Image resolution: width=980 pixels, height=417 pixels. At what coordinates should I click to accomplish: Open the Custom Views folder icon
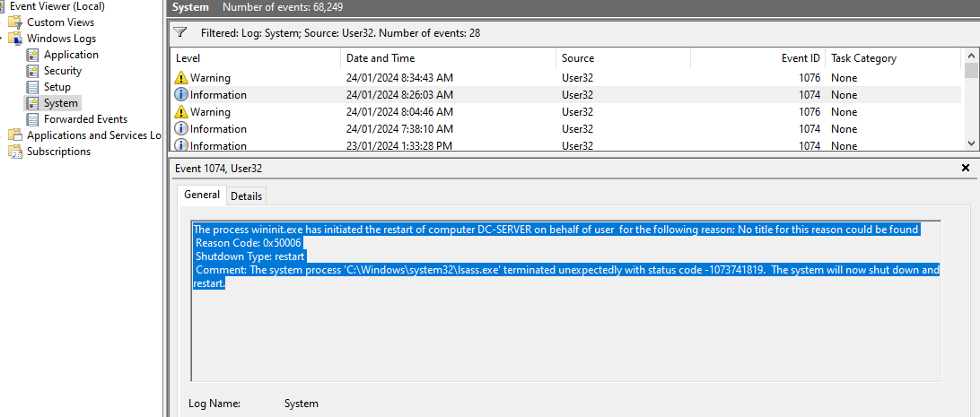(15, 22)
